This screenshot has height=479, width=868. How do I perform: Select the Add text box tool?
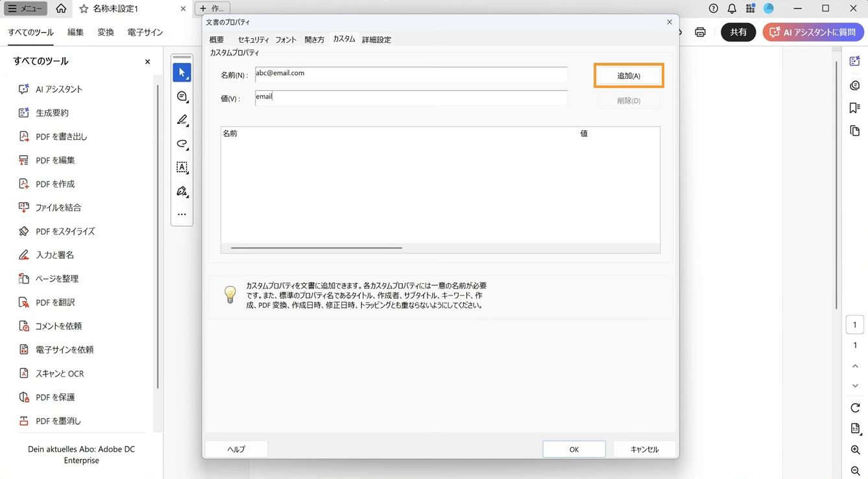click(182, 167)
